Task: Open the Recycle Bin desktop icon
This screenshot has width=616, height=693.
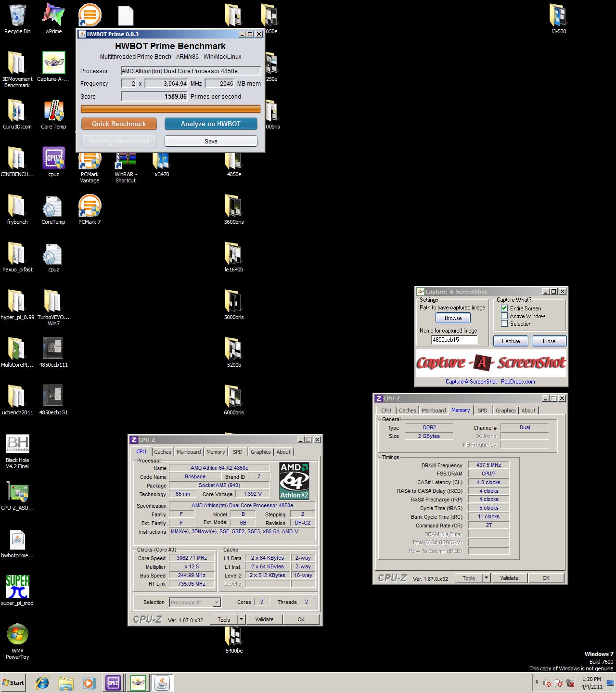Action: pos(17,15)
